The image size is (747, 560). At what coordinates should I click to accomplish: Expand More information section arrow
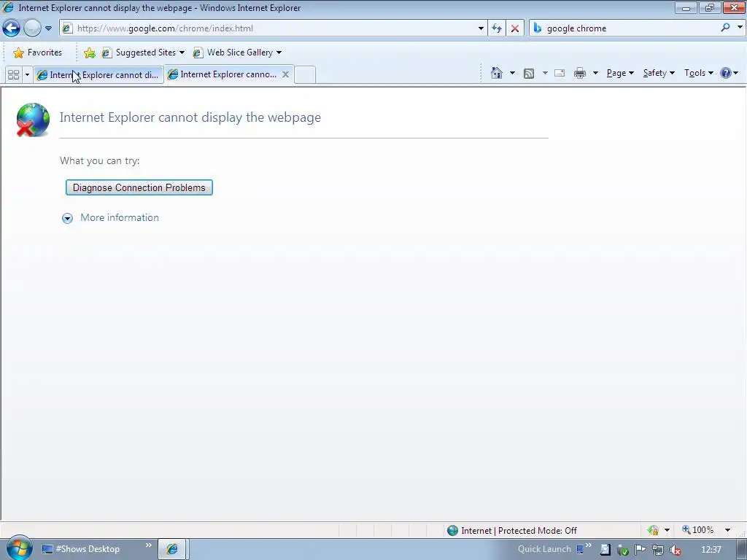(67, 218)
